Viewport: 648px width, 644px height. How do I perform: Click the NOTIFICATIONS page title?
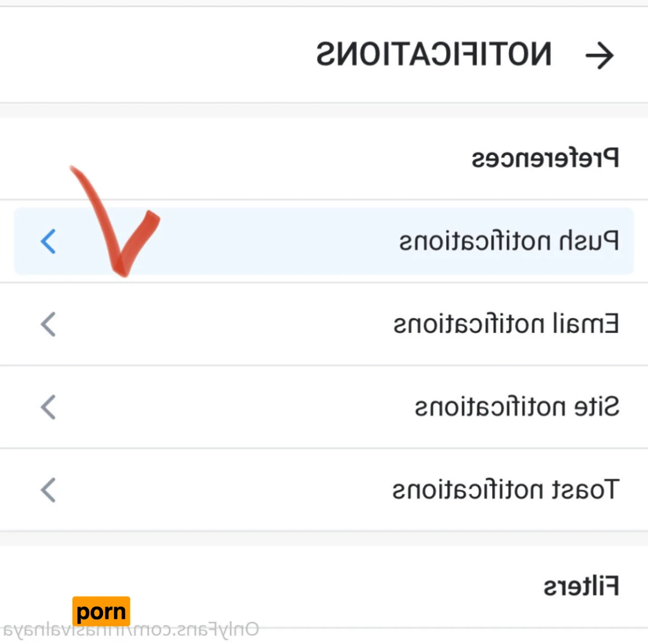point(434,55)
